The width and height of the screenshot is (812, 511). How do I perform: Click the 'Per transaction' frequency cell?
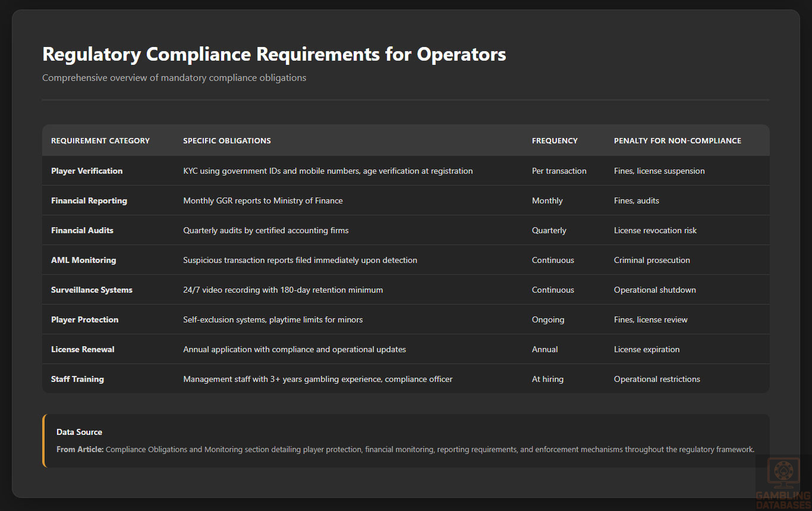tap(559, 171)
